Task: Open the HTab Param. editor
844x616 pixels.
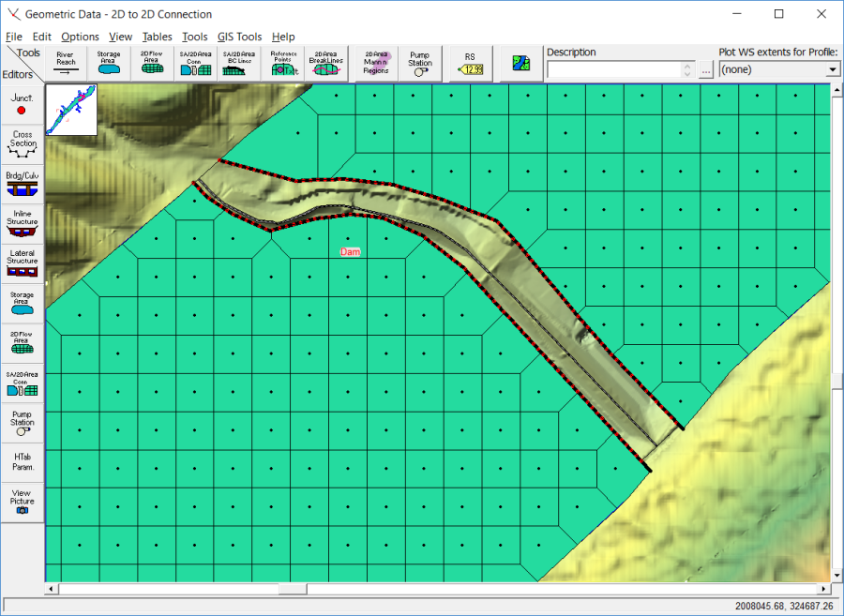Action: [22, 461]
